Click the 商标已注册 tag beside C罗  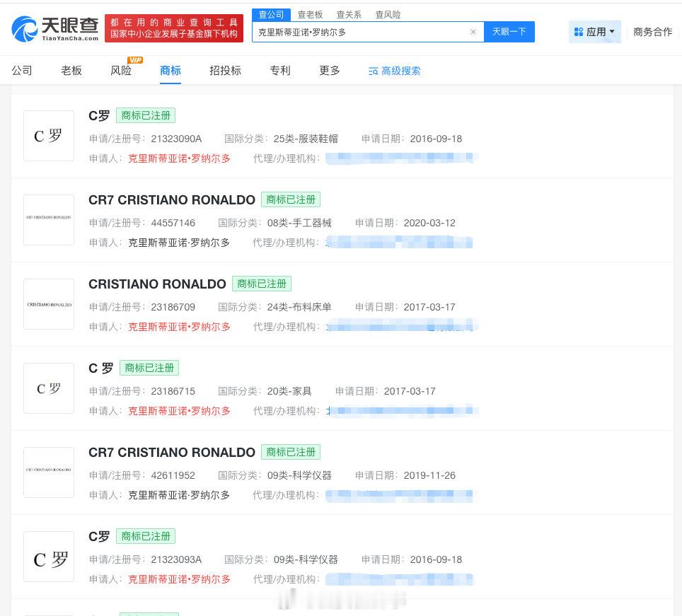146,115
